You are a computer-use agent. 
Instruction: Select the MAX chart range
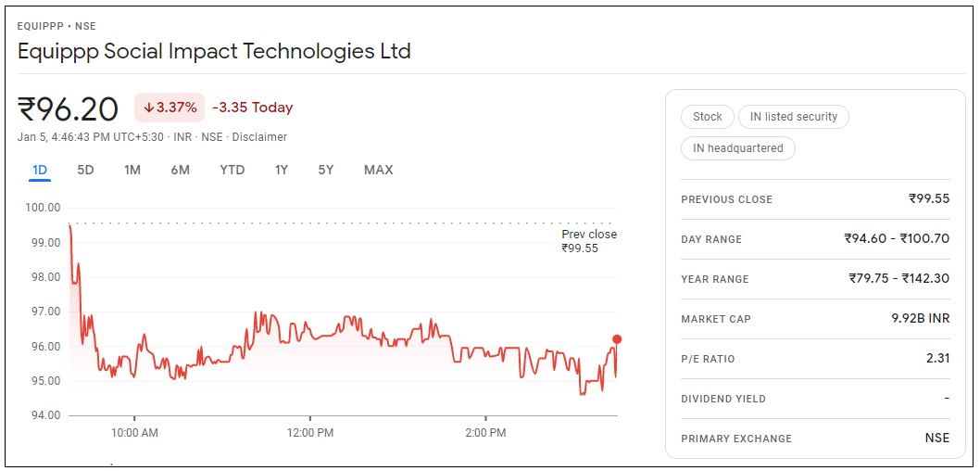tap(378, 171)
